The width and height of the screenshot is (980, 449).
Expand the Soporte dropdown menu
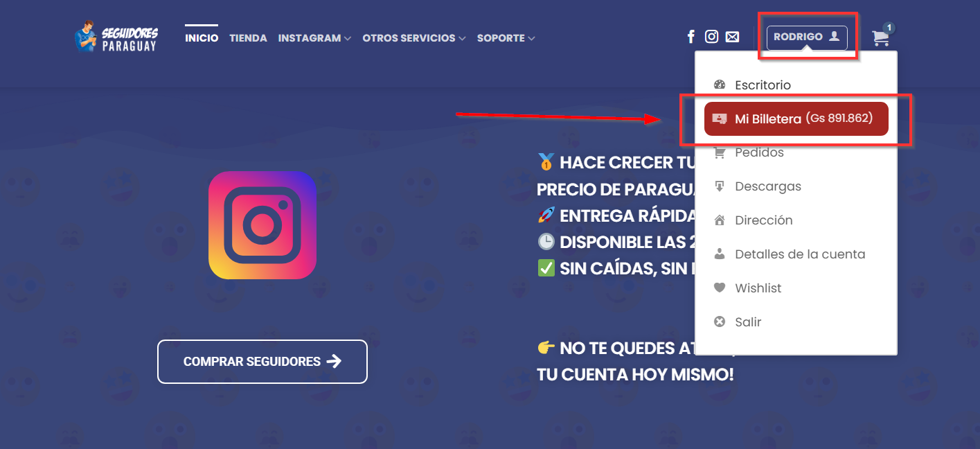click(506, 38)
